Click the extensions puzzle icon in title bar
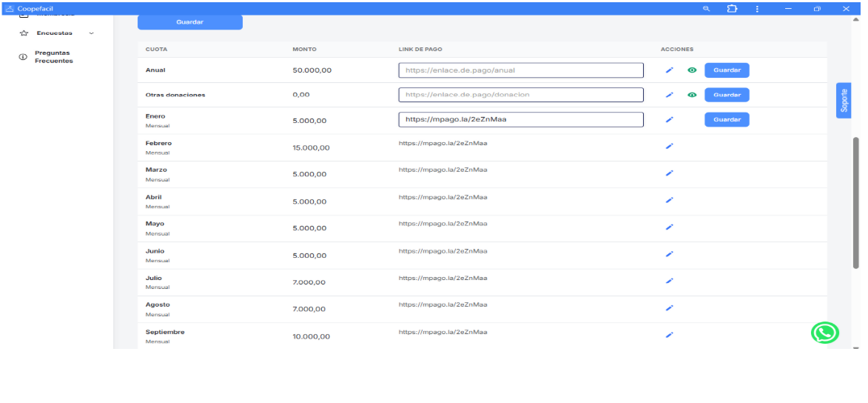Image resolution: width=868 pixels, height=403 pixels. [732, 8]
